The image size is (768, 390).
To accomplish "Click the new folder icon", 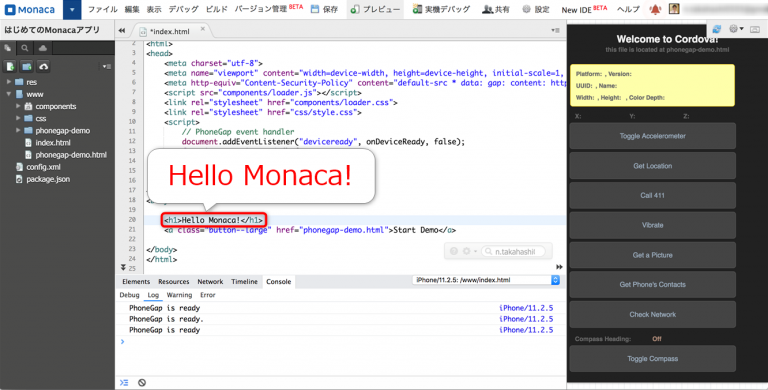I will pos(27,66).
